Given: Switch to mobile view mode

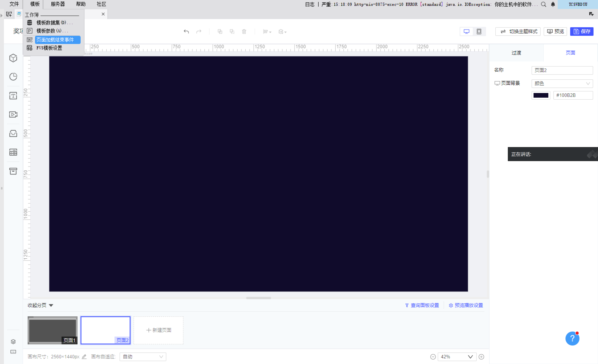Looking at the screenshot, I should [x=479, y=32].
